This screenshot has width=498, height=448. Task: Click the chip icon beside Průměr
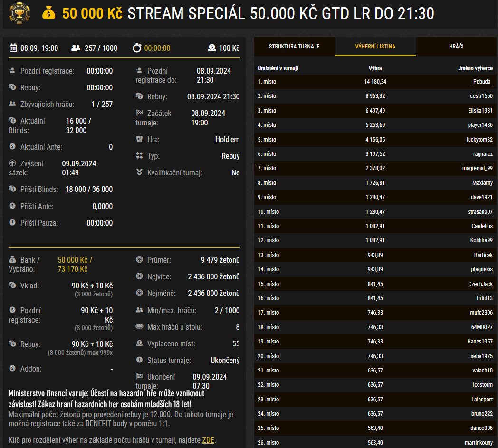click(x=139, y=259)
